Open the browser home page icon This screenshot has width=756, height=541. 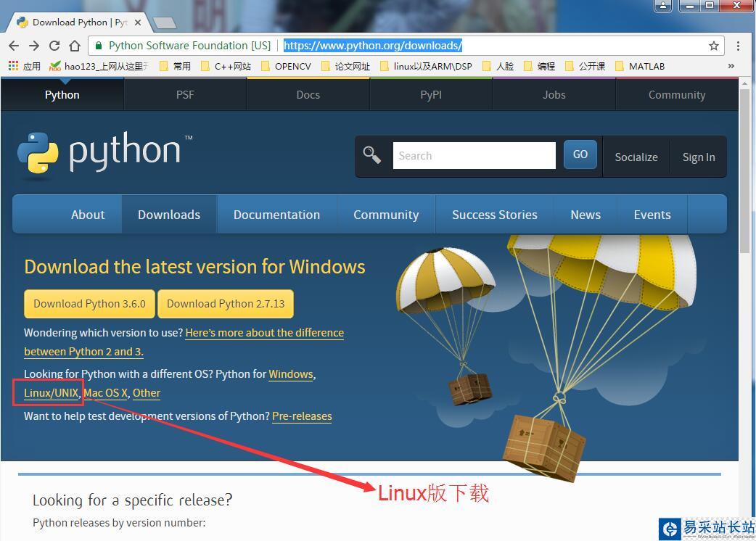[75, 46]
